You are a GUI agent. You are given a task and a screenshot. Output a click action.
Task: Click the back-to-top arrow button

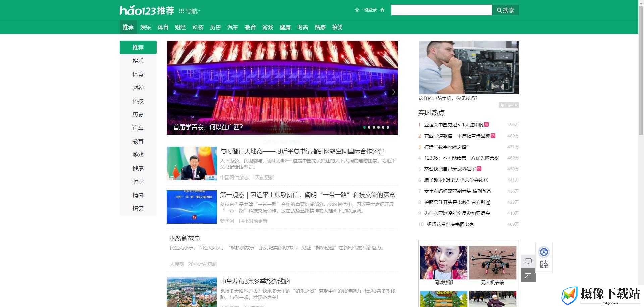[528, 275]
